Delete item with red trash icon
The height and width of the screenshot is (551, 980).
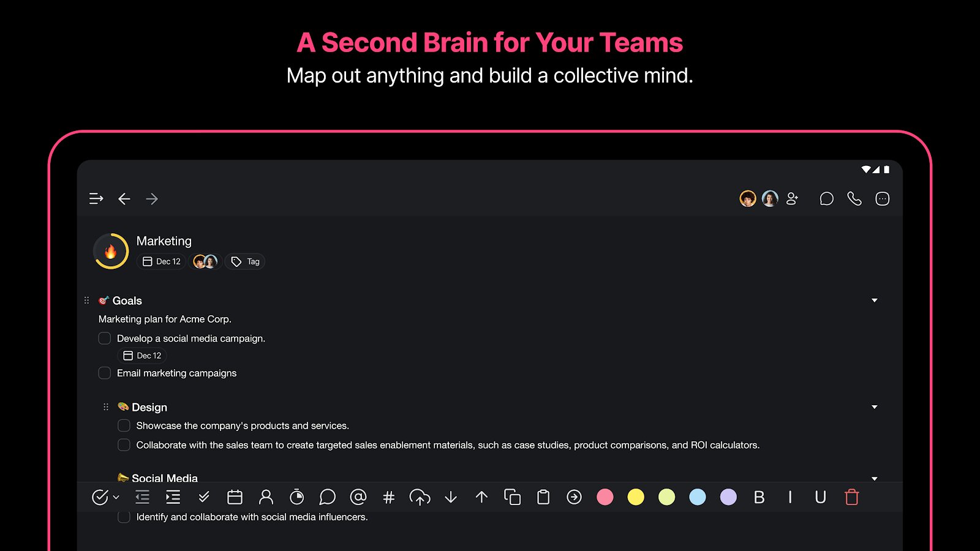[851, 497]
